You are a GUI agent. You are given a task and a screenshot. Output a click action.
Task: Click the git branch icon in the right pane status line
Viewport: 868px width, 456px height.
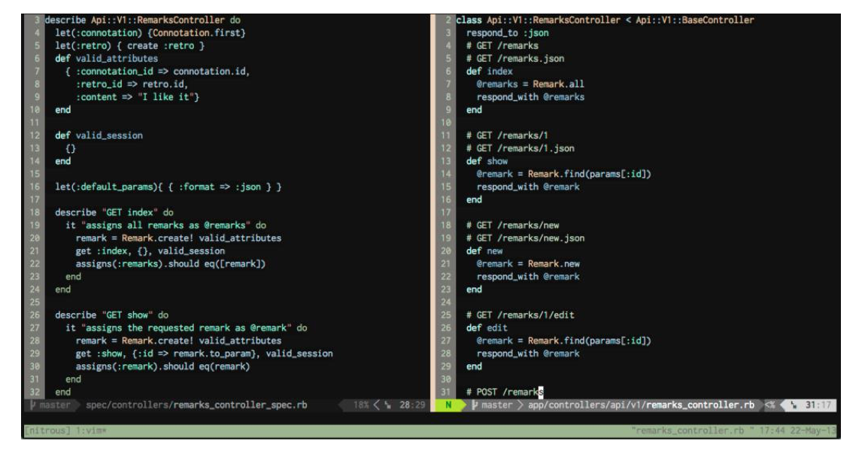(475, 405)
